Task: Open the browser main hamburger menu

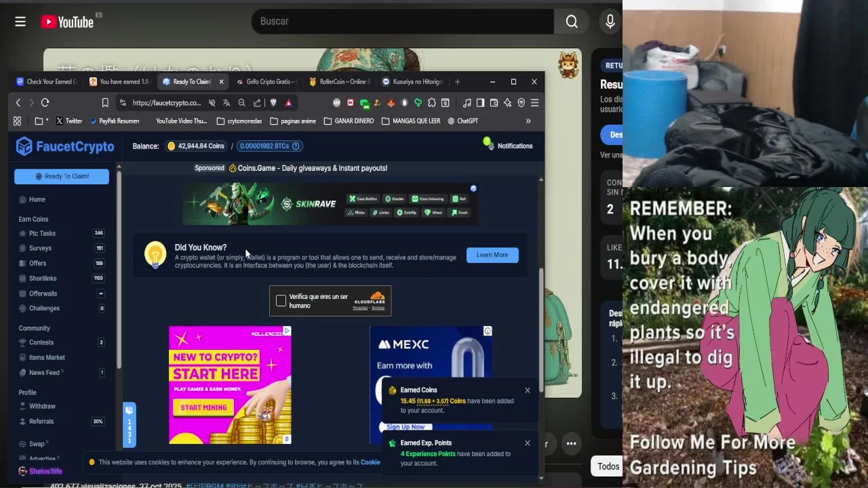Action: tap(534, 103)
